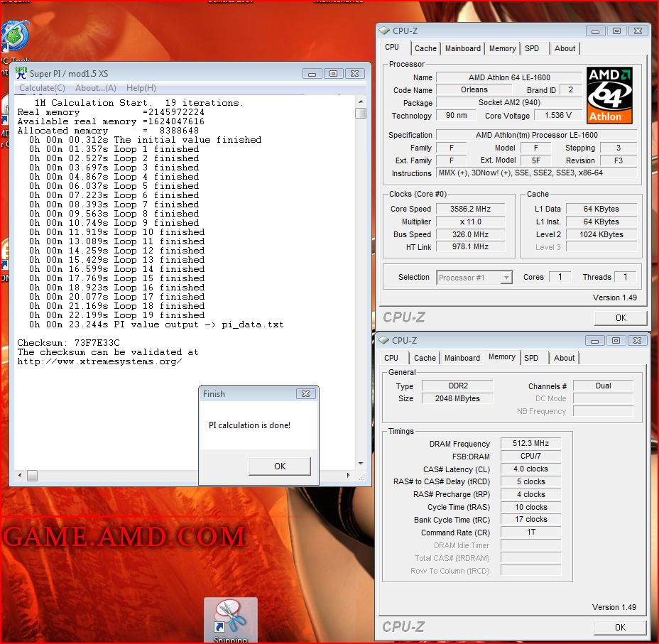
Task: Click the CPU-Z title bar icon in the top window
Action: pos(384,31)
